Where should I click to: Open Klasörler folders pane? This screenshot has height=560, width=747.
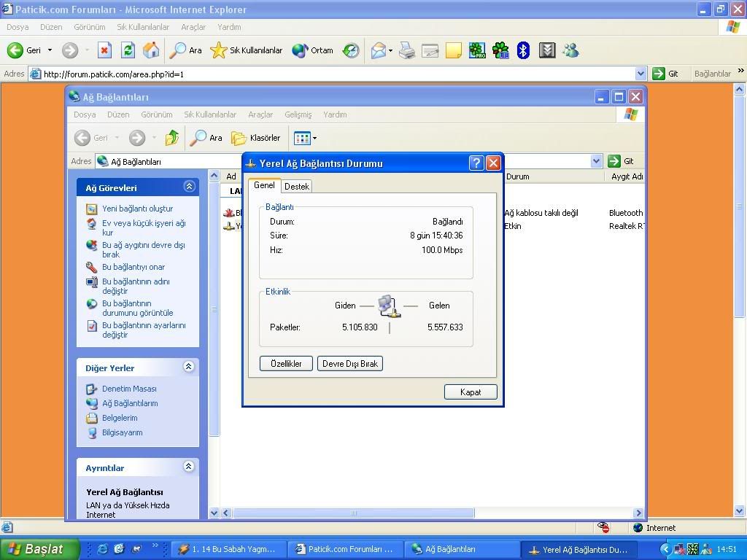[x=256, y=138]
